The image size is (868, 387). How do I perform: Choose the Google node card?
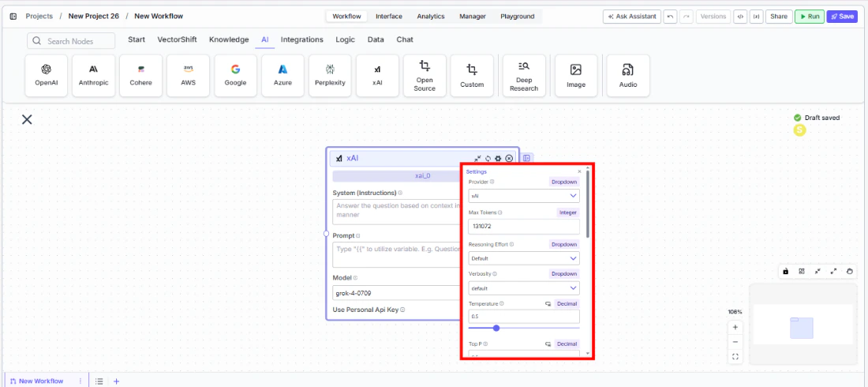coord(235,75)
